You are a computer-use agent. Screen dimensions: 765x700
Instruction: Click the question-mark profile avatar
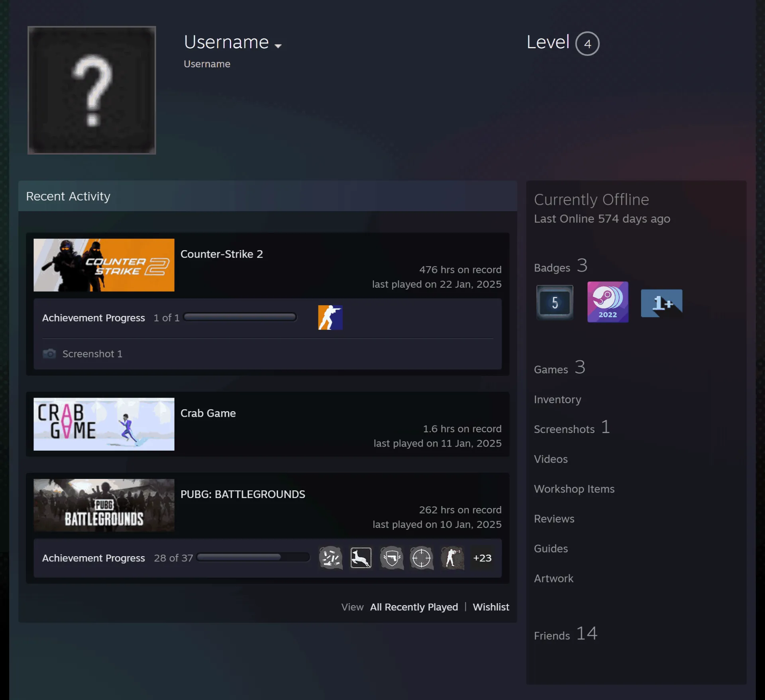[92, 90]
